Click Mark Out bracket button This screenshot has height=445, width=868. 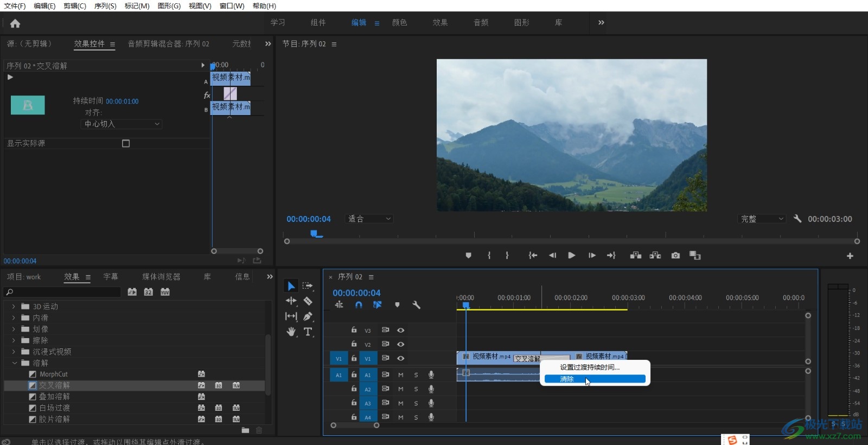507,256
